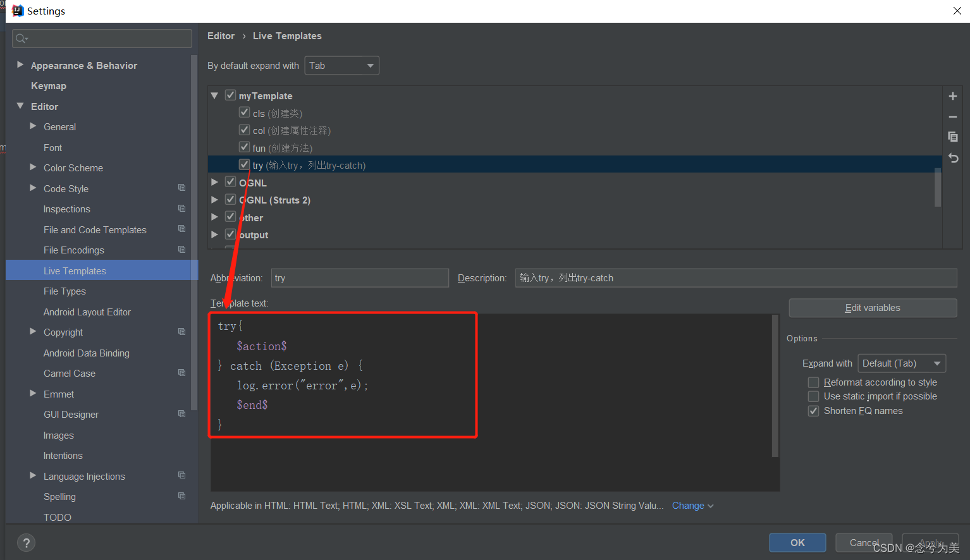Click Editor in the breadcrumb
This screenshot has width=970, height=560.
(221, 36)
